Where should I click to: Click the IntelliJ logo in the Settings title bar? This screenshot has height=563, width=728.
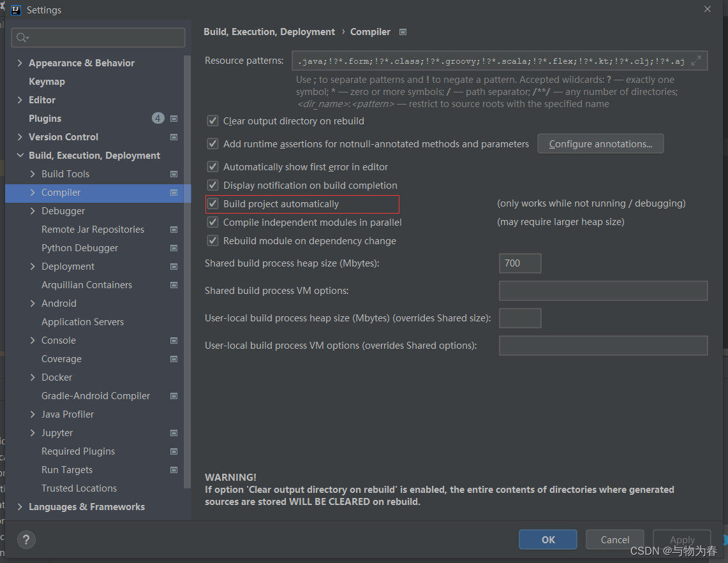(x=15, y=10)
